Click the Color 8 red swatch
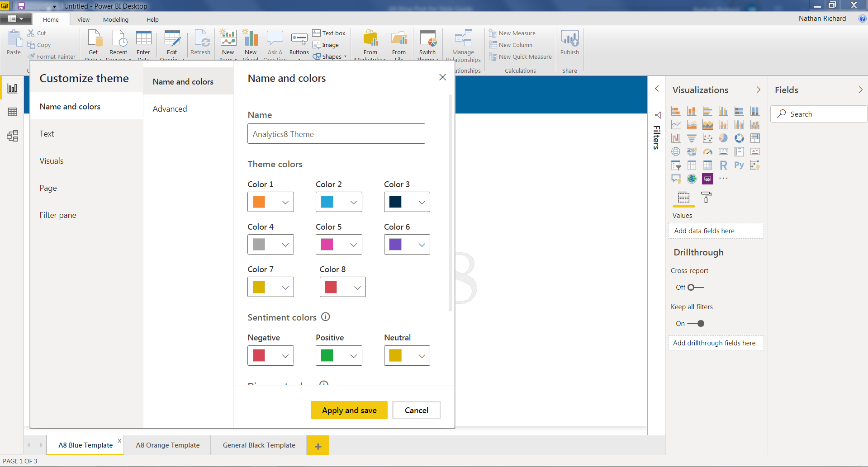This screenshot has height=467, width=868. tap(331, 287)
